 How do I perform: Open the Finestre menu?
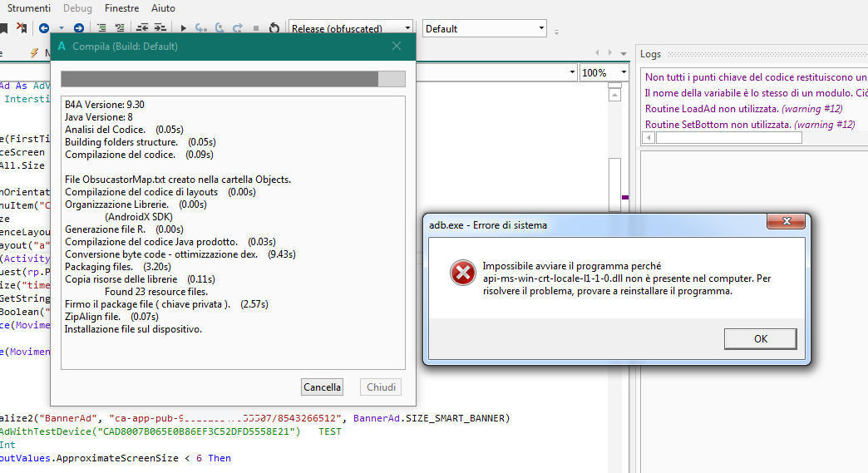(121, 8)
